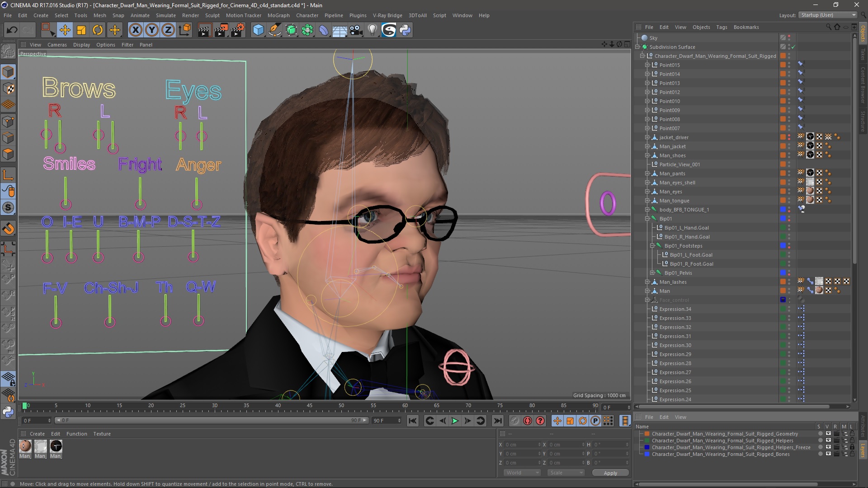Toggle solo for Geometry layer
This screenshot has height=488, width=868.
[820, 434]
